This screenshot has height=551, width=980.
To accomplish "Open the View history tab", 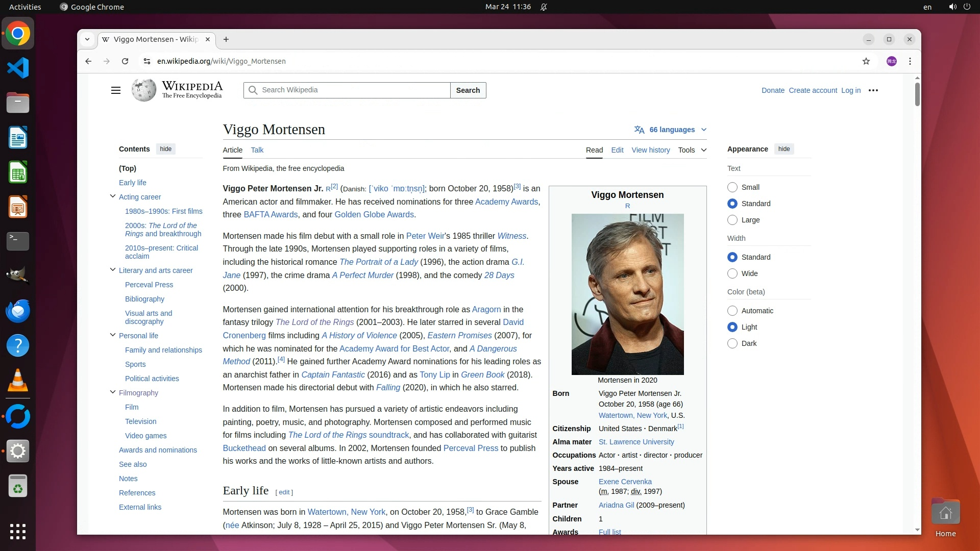I will click(x=650, y=150).
